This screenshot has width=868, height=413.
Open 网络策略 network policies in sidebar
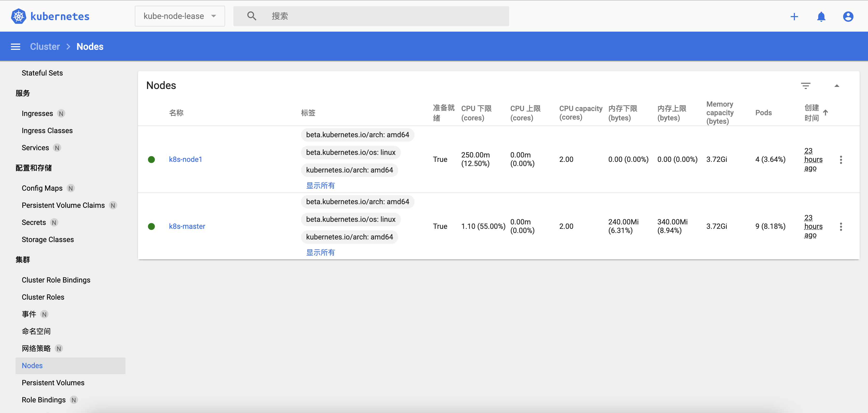click(36, 349)
